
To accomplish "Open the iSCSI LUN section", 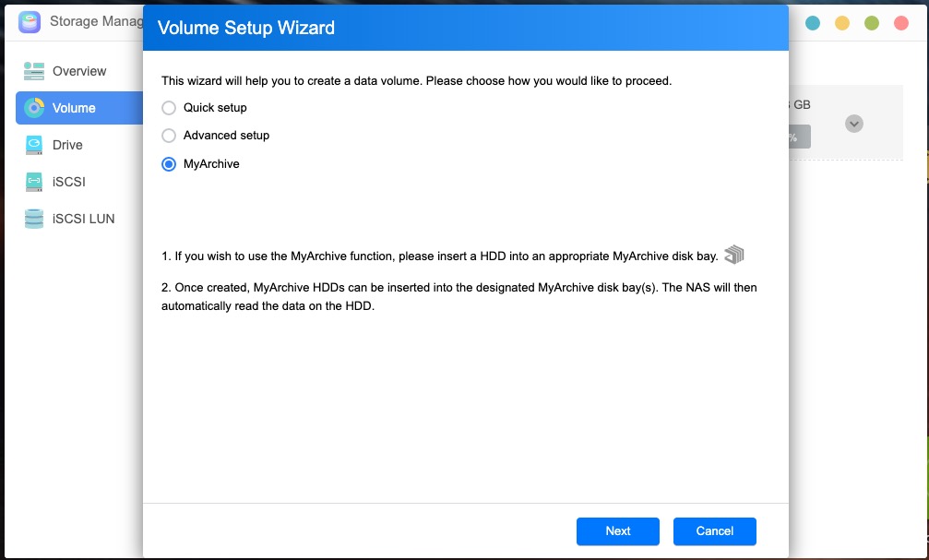I will click(79, 219).
